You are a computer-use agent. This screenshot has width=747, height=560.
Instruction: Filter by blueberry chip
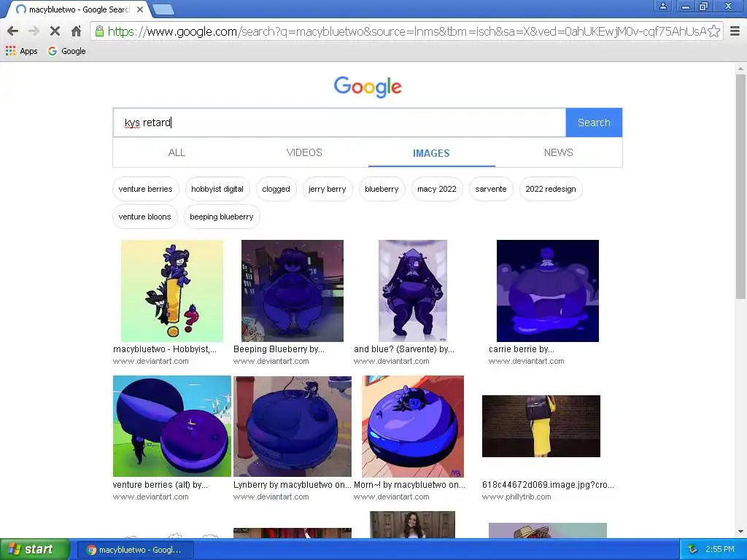(382, 189)
